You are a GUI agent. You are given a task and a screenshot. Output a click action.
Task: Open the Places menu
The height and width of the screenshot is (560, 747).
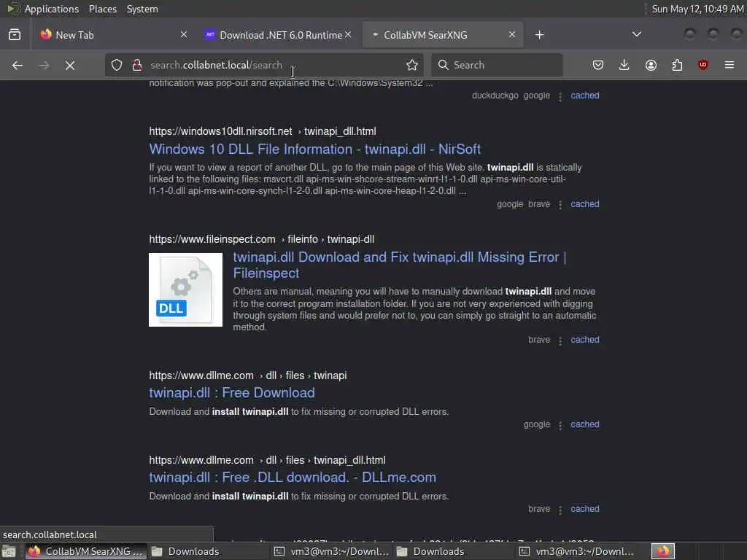(102, 9)
